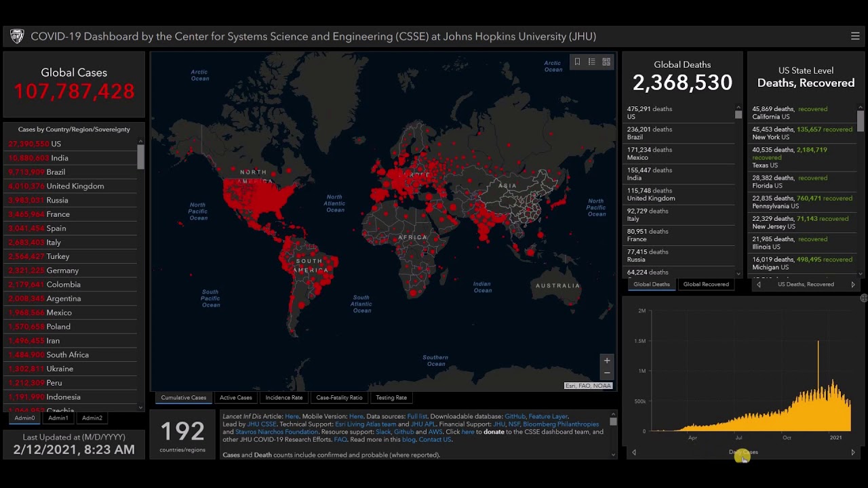This screenshot has height=488, width=868.
Task: Open the GitHub database link
Action: [x=515, y=417]
